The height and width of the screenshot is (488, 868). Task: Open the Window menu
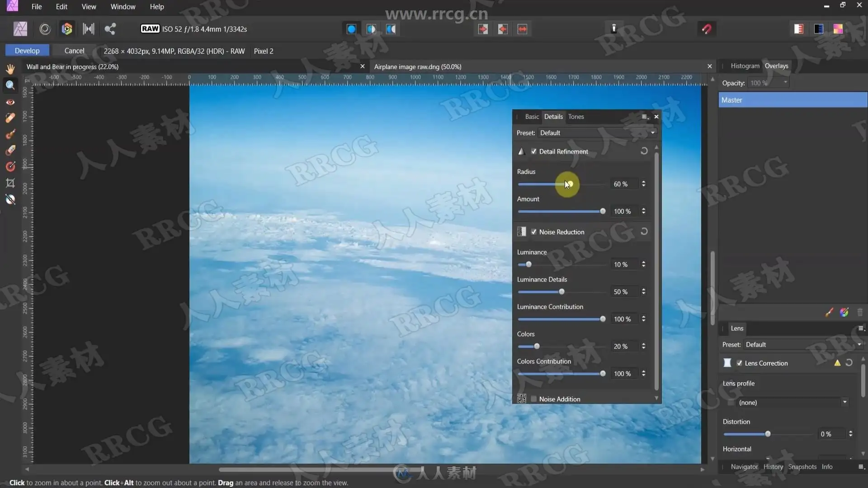[x=123, y=7]
